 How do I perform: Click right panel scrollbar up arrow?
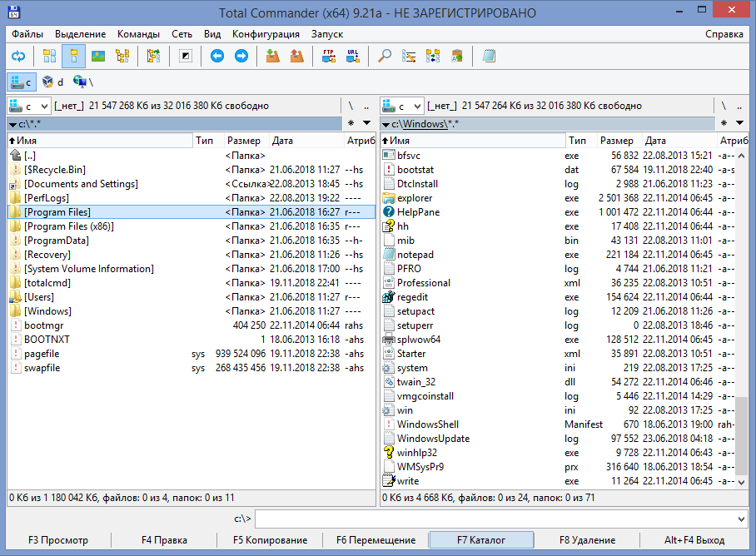pyautogui.click(x=742, y=156)
